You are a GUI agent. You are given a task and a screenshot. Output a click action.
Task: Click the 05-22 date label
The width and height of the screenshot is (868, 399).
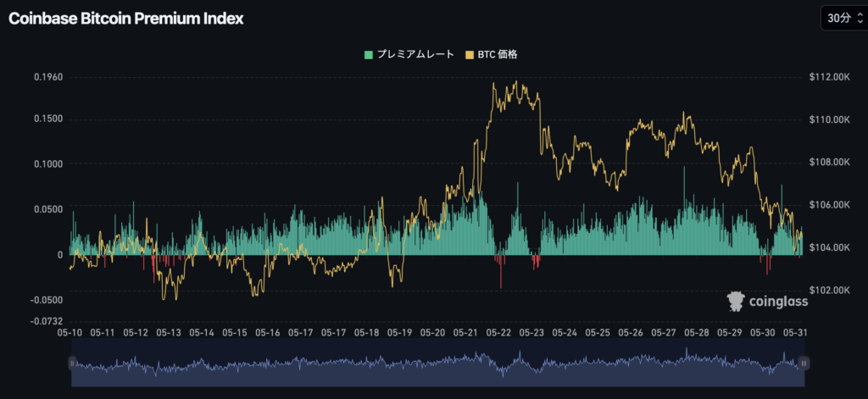498,333
